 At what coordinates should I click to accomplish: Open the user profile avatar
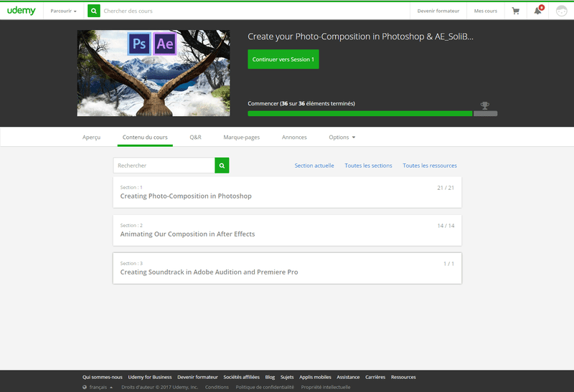coord(562,11)
